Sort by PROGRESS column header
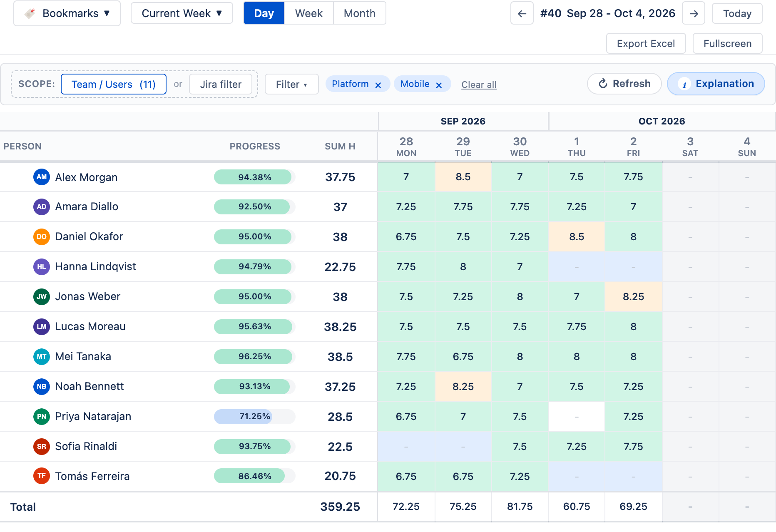The height and width of the screenshot is (532, 776). [x=255, y=147]
